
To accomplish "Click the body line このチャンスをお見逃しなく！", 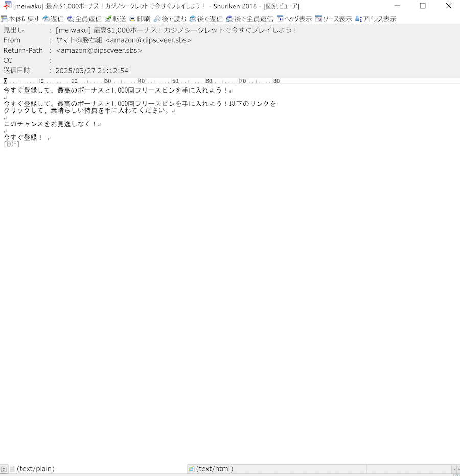I will (x=50, y=124).
